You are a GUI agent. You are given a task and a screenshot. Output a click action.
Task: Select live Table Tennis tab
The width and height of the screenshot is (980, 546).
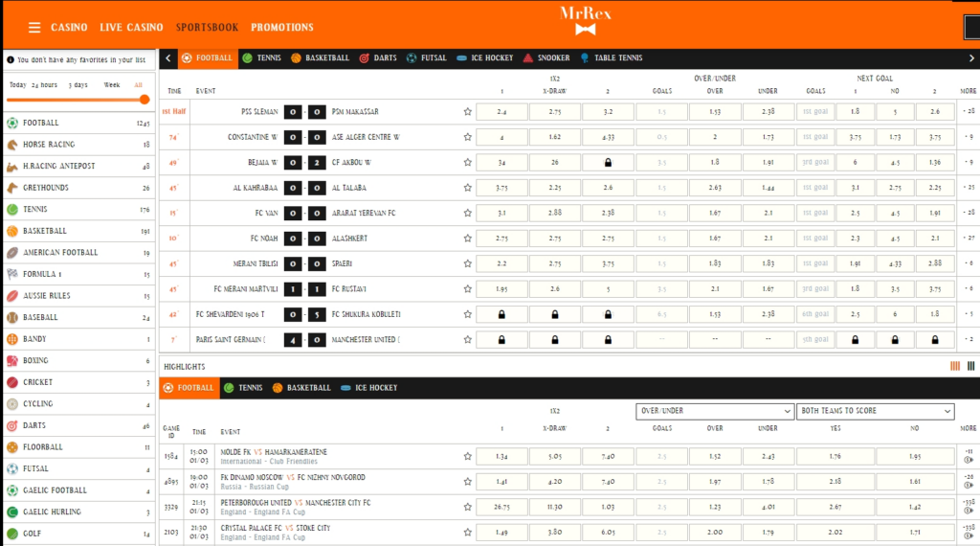click(612, 58)
